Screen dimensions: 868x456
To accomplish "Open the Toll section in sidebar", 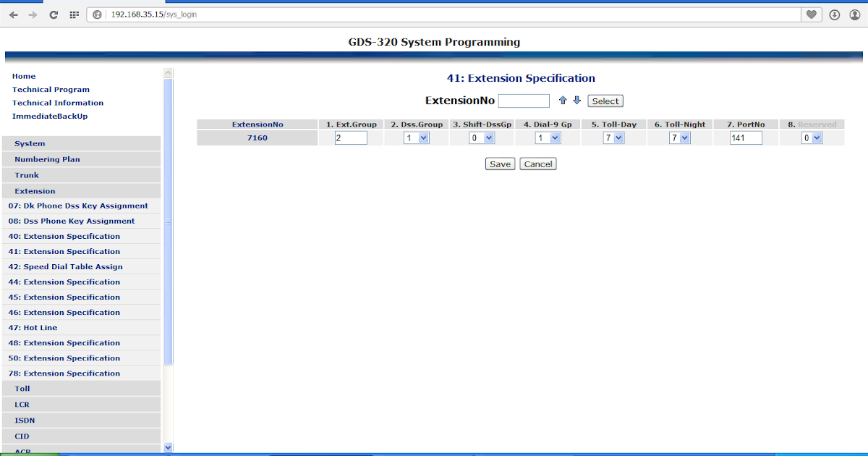I will pyautogui.click(x=22, y=388).
